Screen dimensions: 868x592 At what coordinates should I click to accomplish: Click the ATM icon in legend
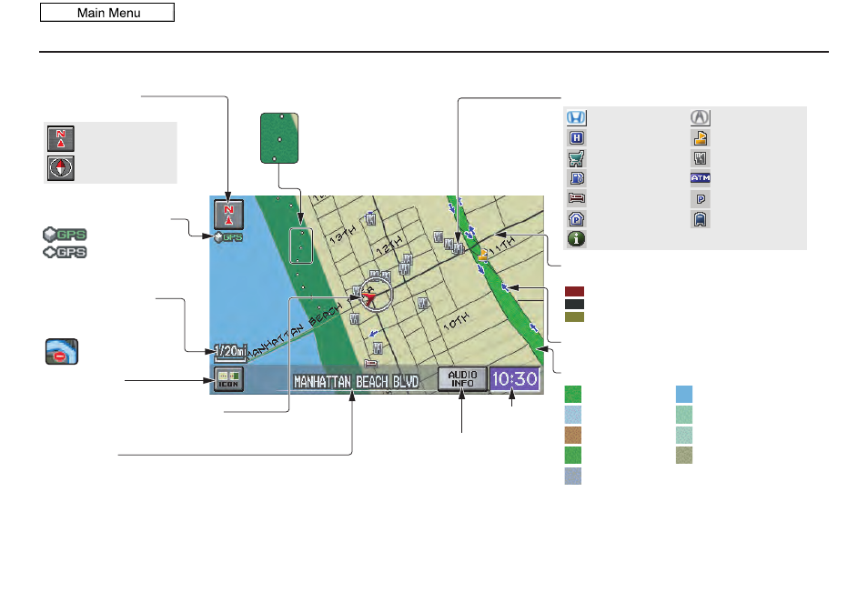701,178
